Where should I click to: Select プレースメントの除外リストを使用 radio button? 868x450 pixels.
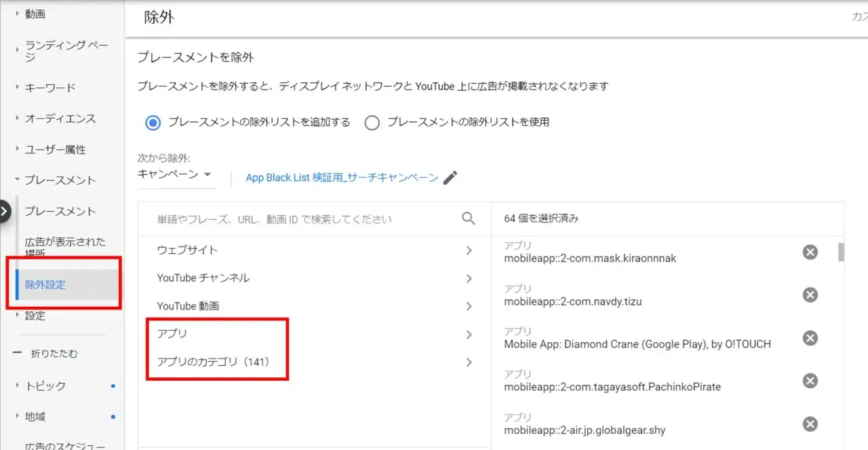tap(372, 123)
